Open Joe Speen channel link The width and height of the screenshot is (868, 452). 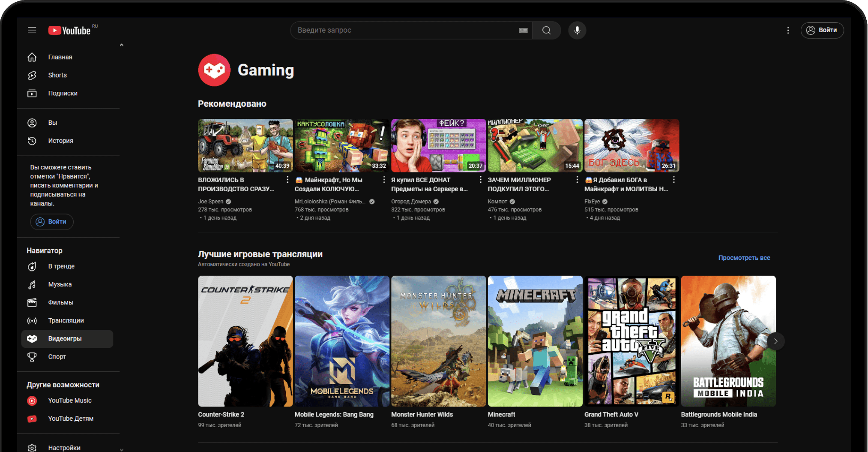[x=211, y=202]
